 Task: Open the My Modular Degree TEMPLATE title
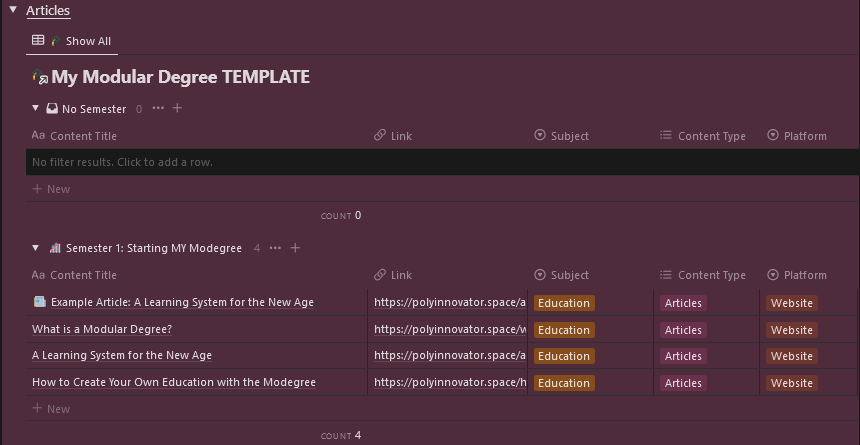click(180, 77)
